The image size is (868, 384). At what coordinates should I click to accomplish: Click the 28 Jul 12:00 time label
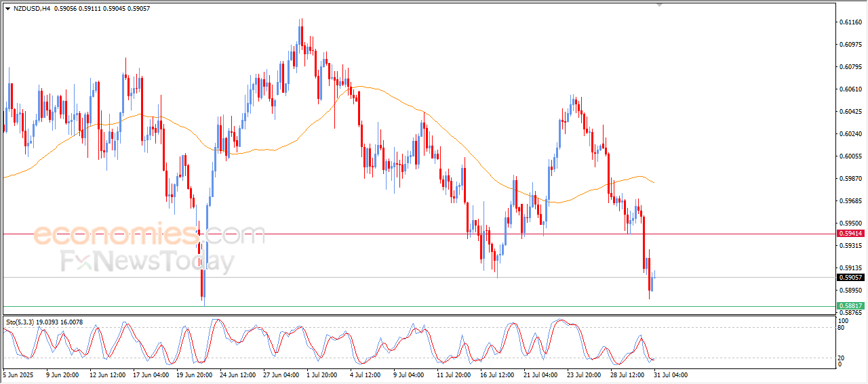[x=629, y=375]
